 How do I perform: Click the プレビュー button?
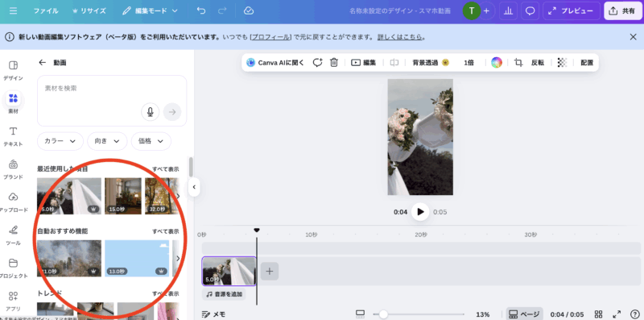coord(572,11)
